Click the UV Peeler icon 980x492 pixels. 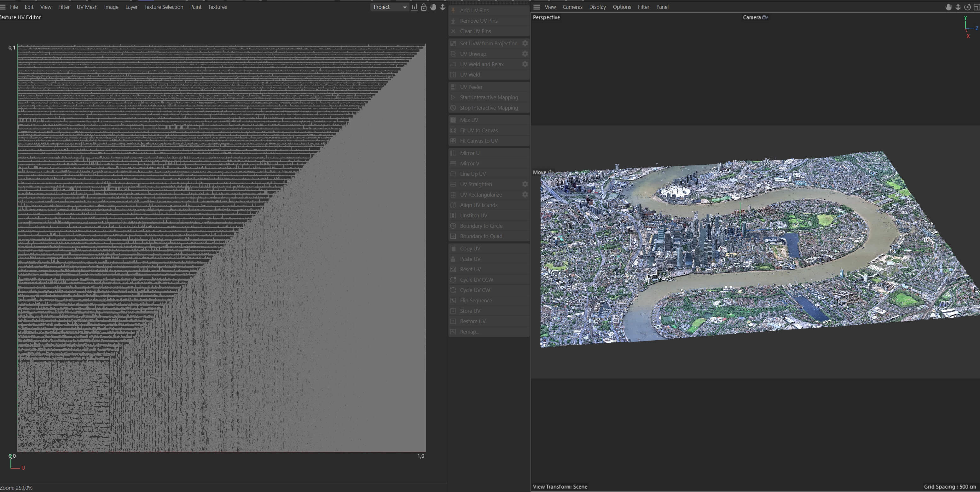click(x=453, y=87)
